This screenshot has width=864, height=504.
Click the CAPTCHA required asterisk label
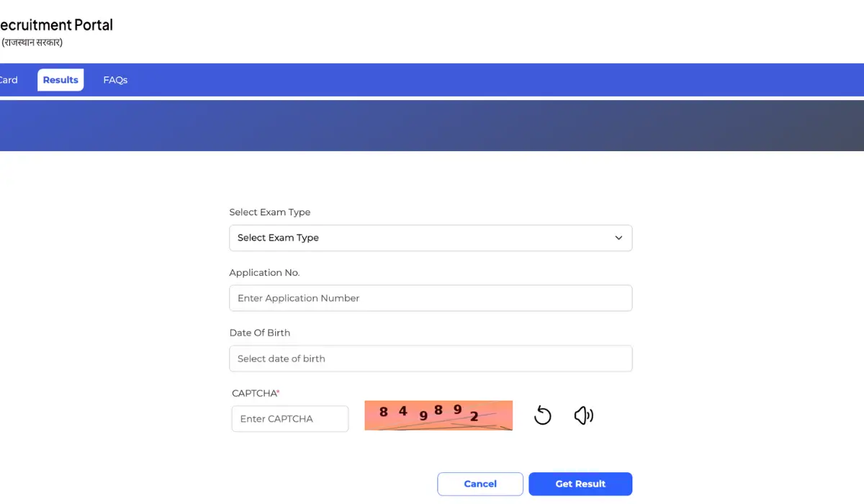point(255,393)
